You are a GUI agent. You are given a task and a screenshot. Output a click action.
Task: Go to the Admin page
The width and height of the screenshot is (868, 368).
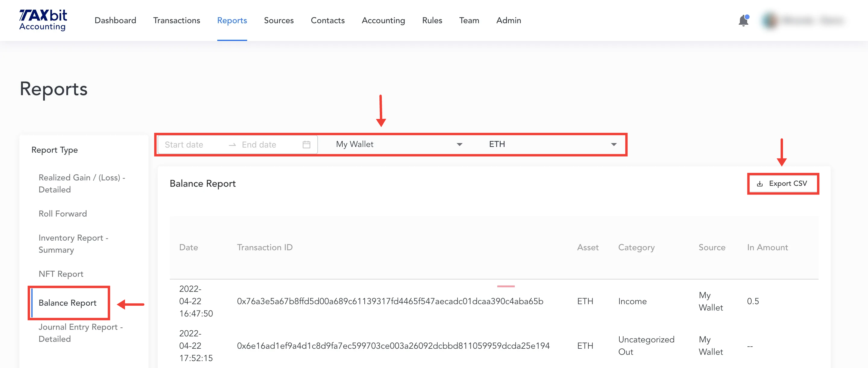pos(508,20)
